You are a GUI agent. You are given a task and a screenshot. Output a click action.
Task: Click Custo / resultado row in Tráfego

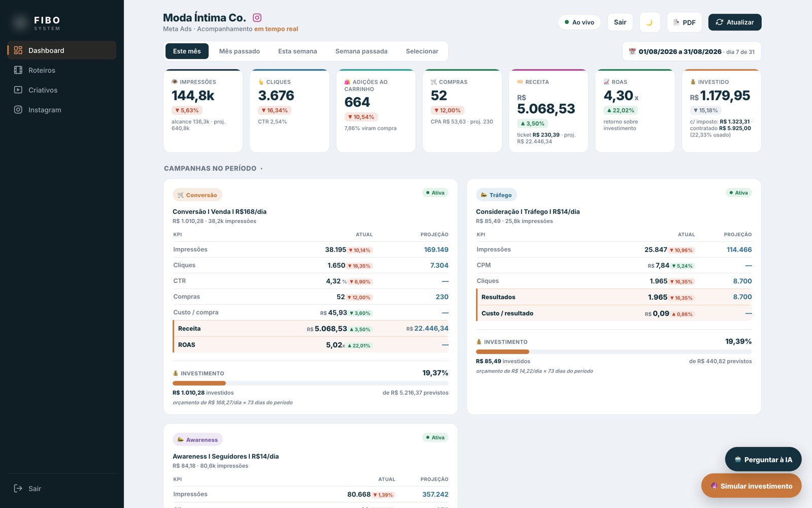[x=614, y=313]
